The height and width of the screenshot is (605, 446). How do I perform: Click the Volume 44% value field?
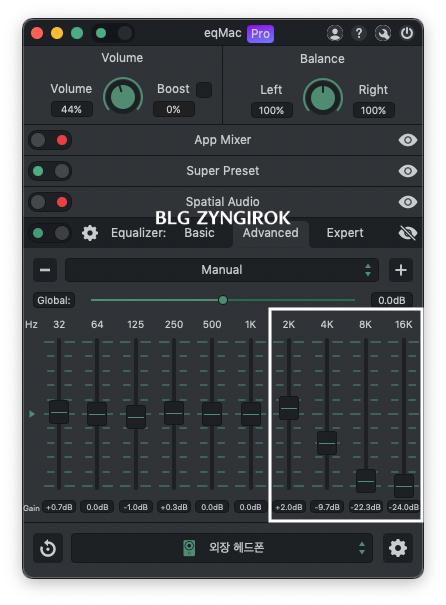tap(71, 109)
